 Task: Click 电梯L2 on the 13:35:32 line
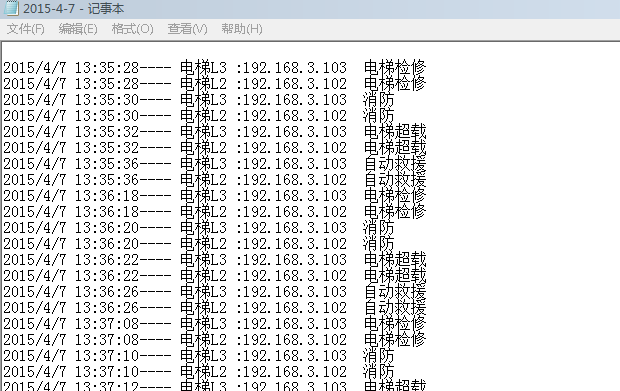pos(204,147)
